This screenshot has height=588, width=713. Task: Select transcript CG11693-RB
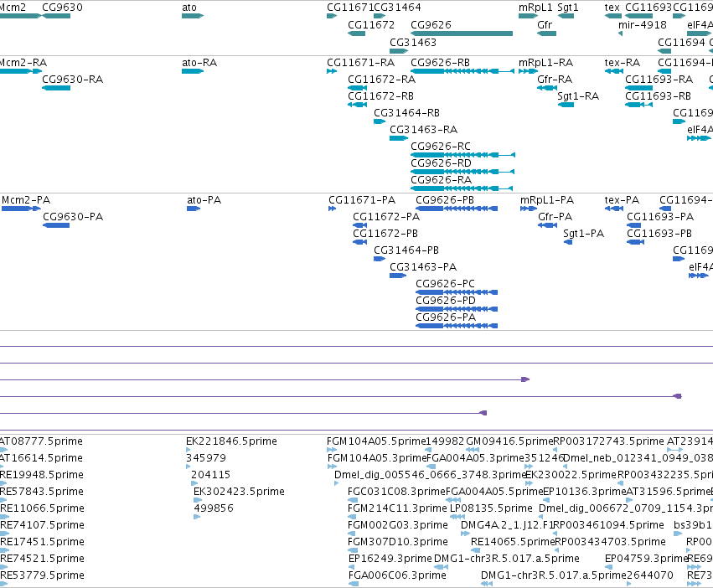(x=639, y=105)
